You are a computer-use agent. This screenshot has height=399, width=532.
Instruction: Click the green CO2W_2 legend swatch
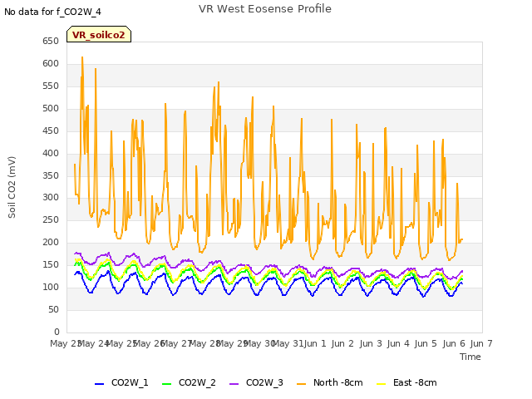(x=166, y=384)
